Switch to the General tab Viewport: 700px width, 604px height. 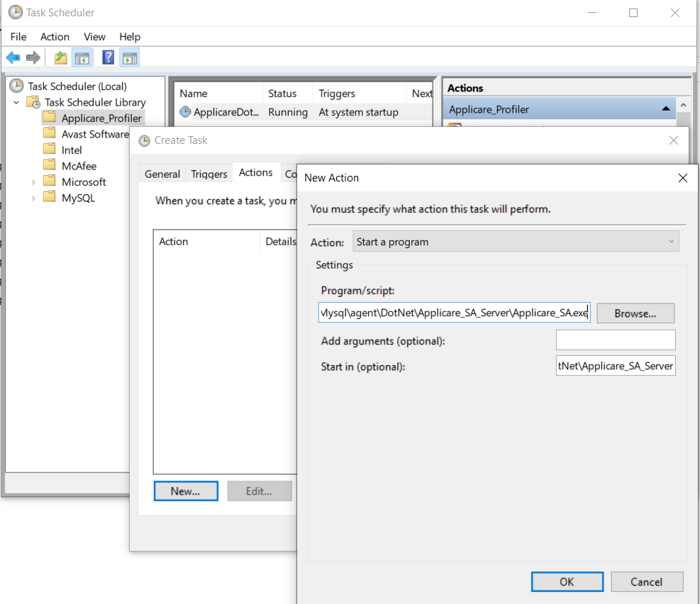162,174
